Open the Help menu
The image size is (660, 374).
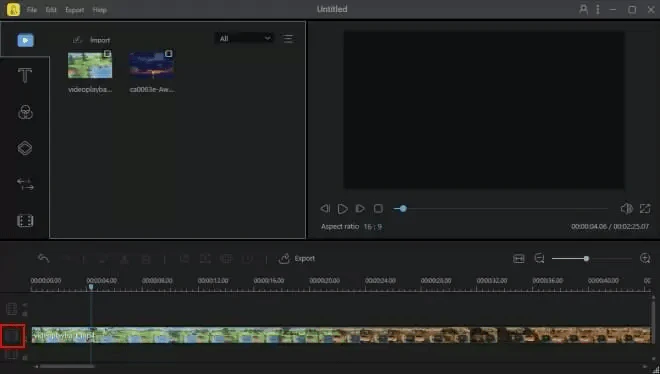pos(99,10)
